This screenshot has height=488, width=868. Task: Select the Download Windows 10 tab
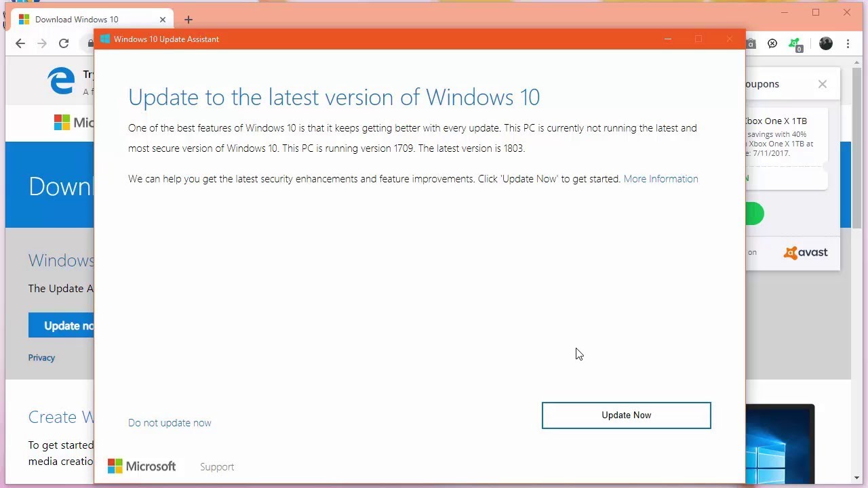92,20
